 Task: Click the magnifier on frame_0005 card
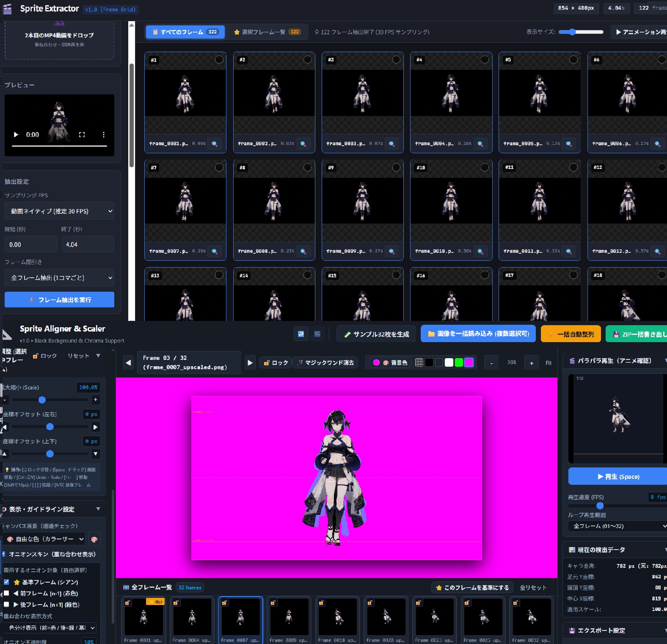(569, 144)
